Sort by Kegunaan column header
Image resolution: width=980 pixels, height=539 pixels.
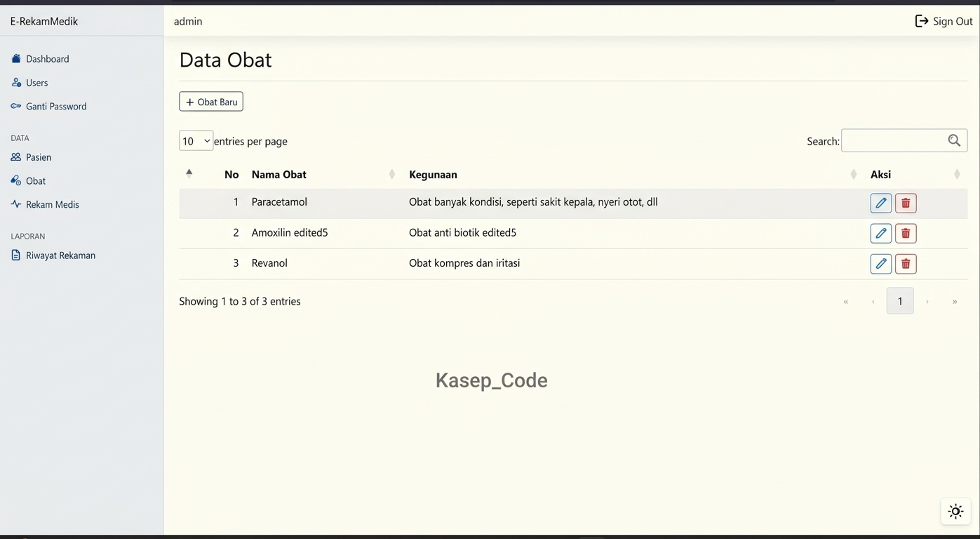click(633, 174)
